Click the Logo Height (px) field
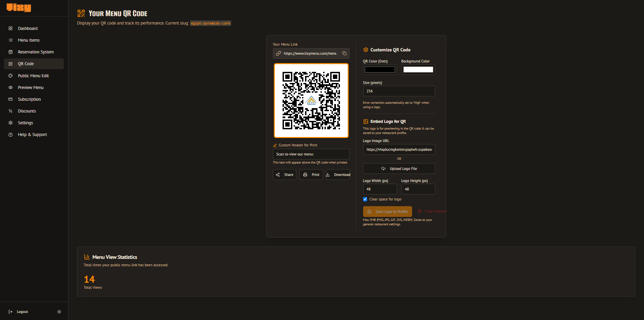644x320 pixels. [418, 189]
